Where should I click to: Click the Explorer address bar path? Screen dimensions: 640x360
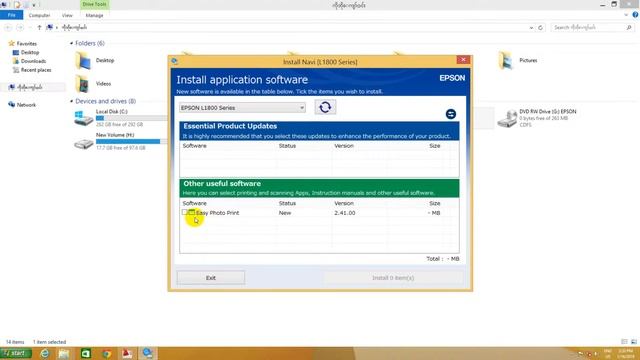click(74, 27)
